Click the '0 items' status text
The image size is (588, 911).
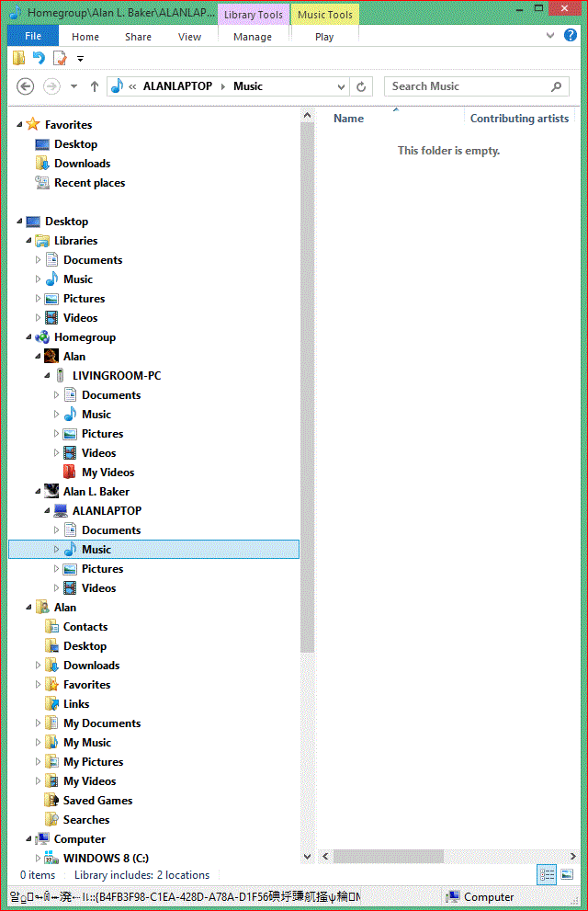click(x=38, y=875)
